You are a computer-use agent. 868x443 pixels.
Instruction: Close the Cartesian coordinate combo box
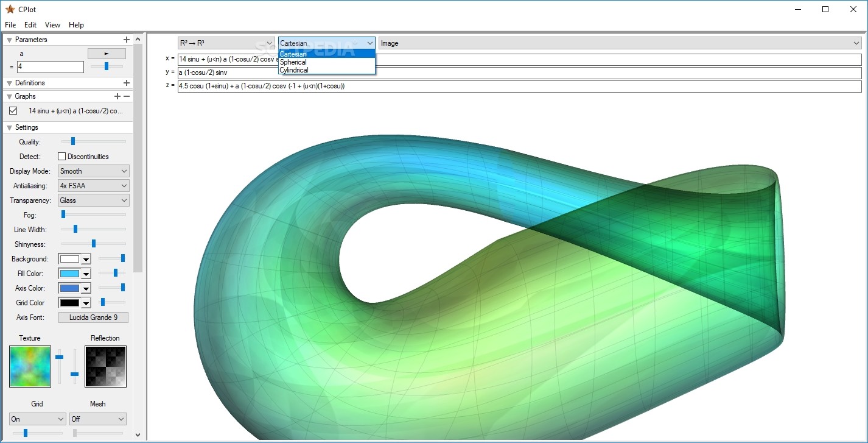click(370, 43)
